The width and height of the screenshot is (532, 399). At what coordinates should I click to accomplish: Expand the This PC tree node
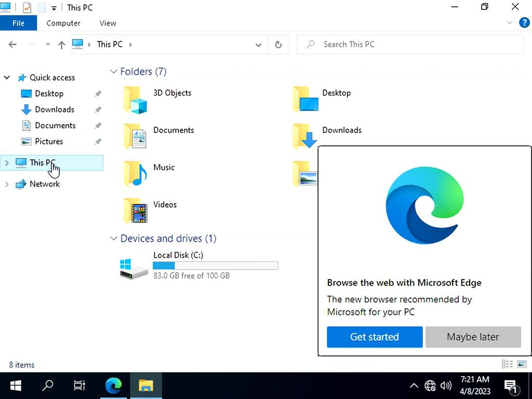click(x=7, y=163)
